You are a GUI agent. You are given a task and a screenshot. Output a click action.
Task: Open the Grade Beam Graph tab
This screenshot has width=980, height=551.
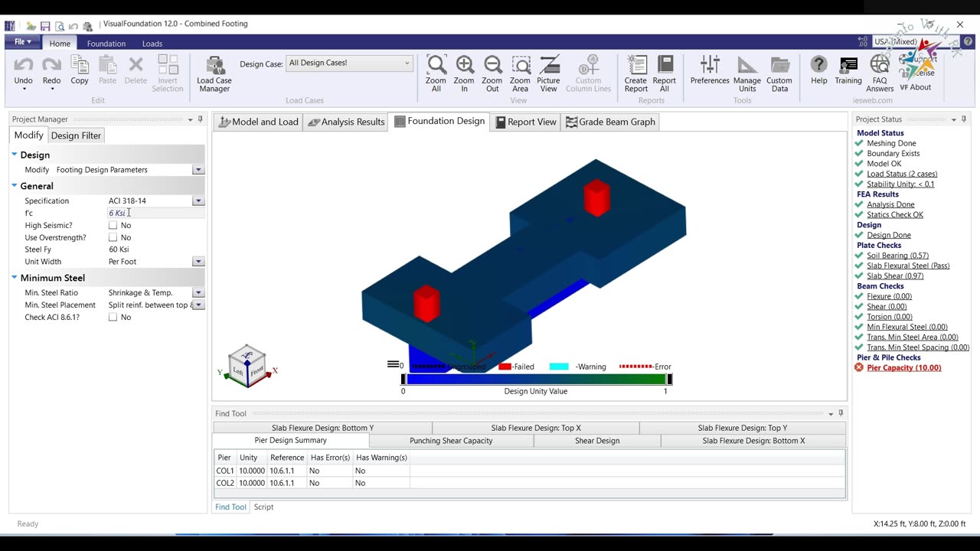610,122
